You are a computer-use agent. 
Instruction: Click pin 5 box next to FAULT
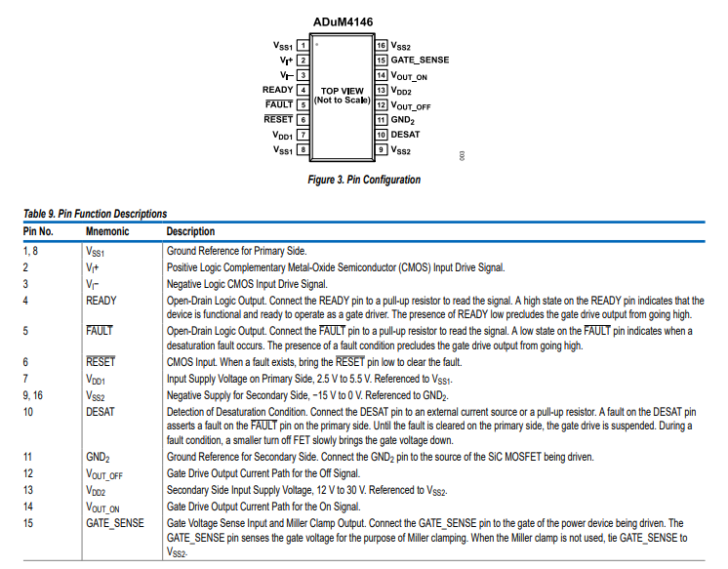pyautogui.click(x=303, y=104)
